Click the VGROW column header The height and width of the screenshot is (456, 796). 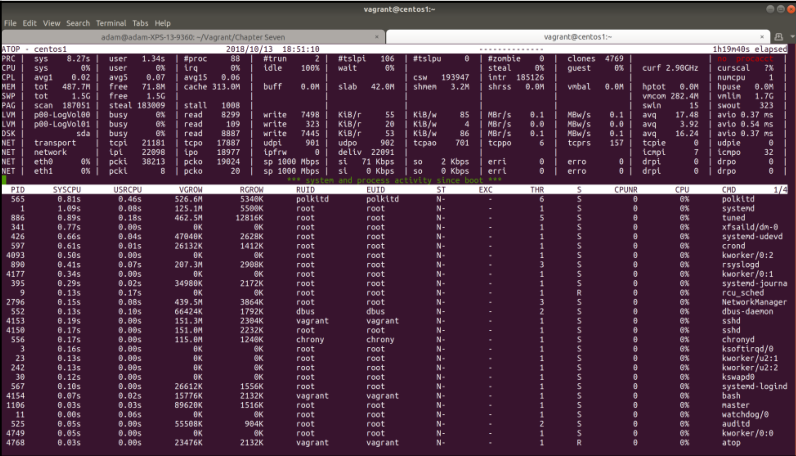coord(191,190)
